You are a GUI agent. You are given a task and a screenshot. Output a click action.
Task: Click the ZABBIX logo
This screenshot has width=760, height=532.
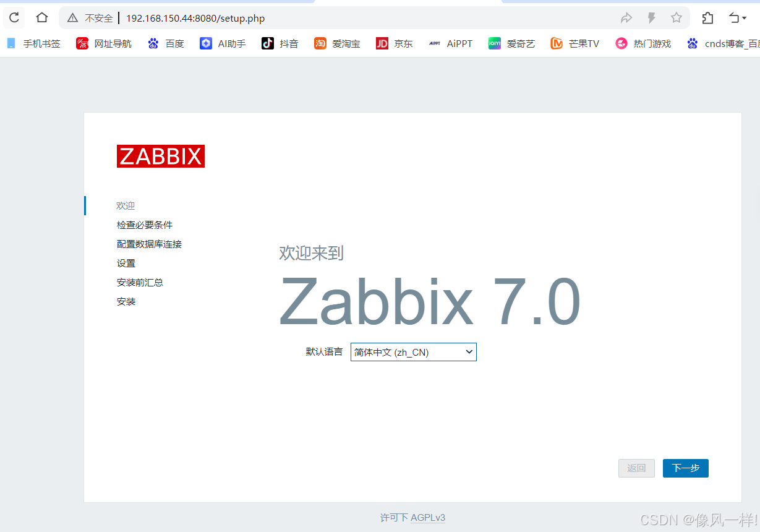point(161,156)
